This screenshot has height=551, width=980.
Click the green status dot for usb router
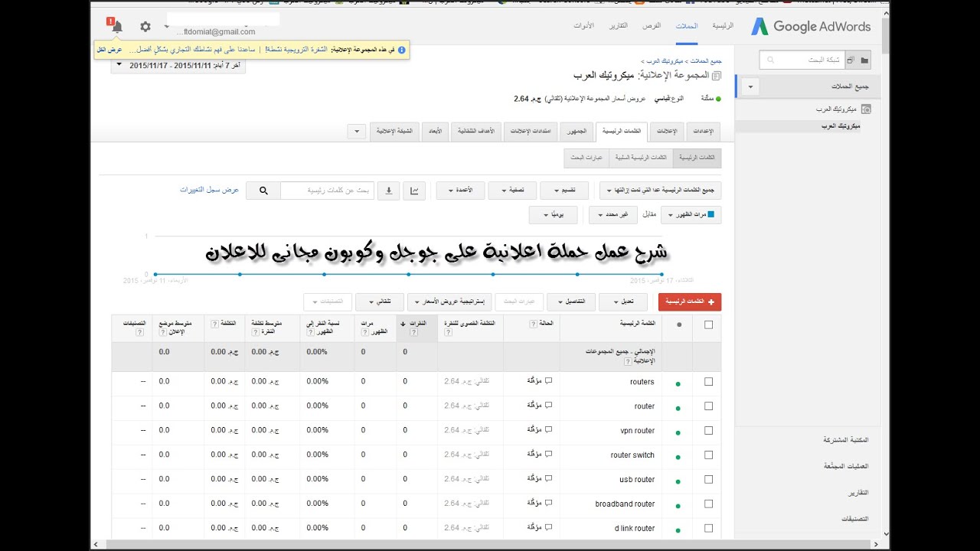tap(678, 481)
